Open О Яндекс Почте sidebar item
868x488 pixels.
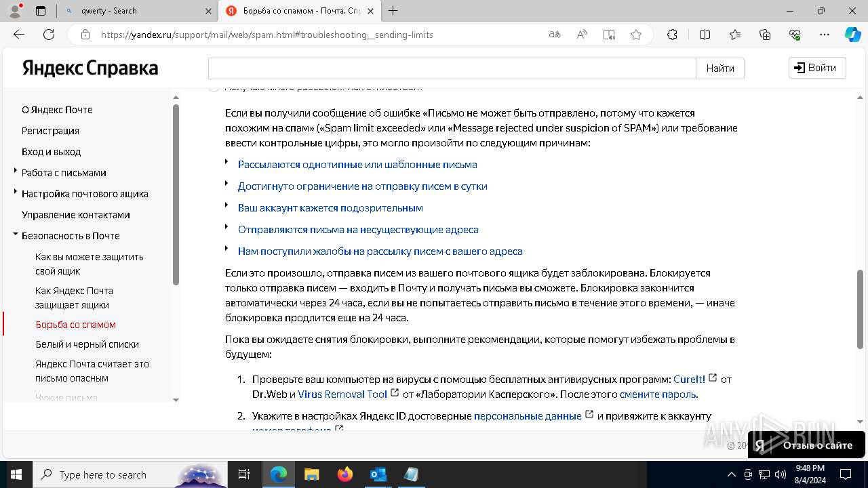pos(57,109)
